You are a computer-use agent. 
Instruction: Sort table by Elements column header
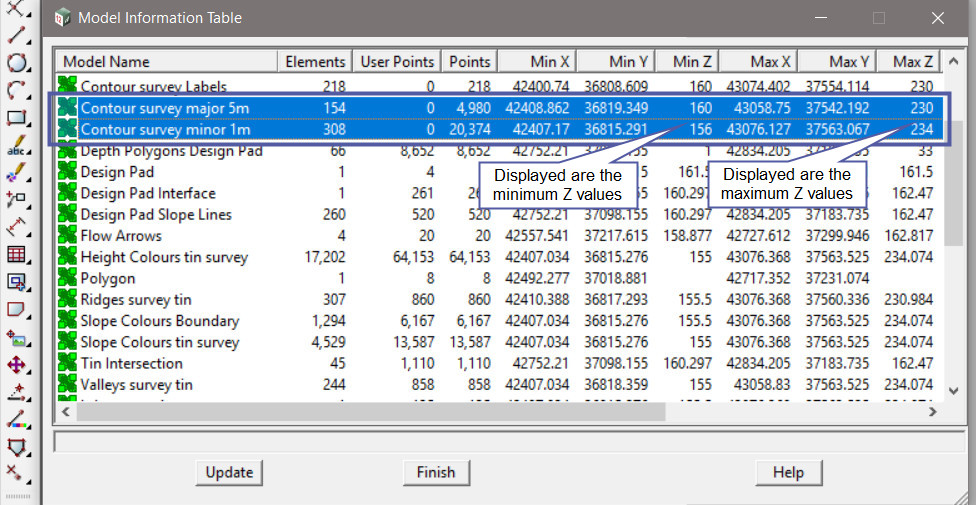pyautogui.click(x=315, y=62)
